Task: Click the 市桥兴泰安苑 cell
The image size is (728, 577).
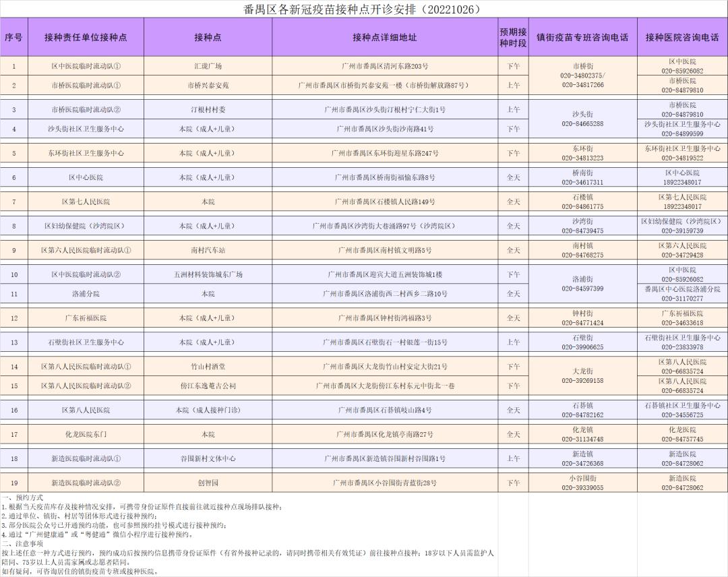Action: [208, 86]
